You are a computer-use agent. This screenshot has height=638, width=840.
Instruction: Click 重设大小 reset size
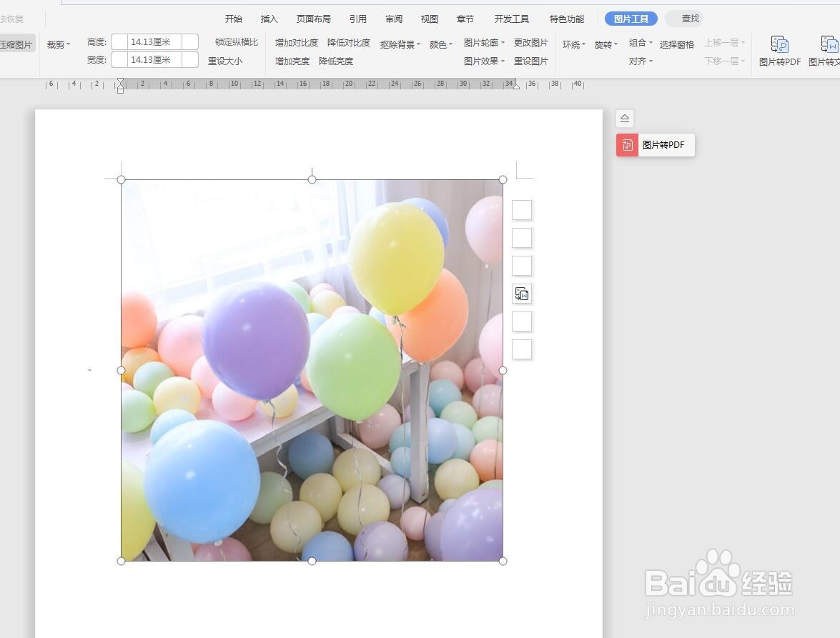point(225,61)
